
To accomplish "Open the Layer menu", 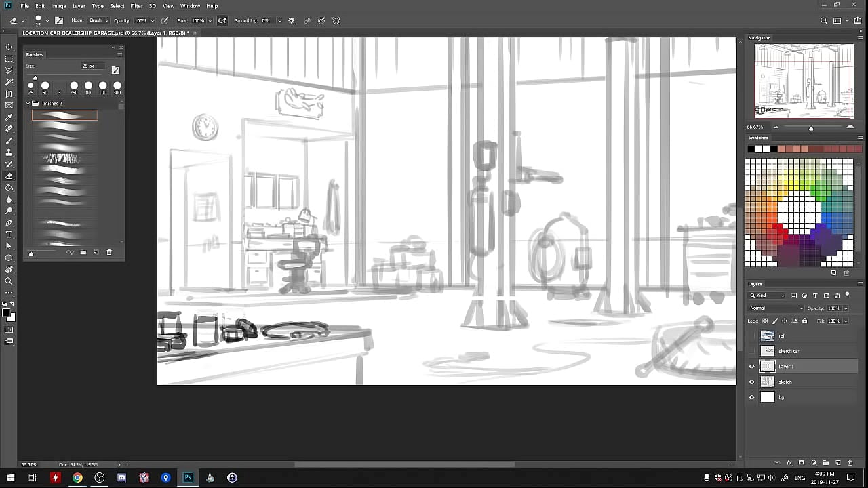I will coord(79,6).
